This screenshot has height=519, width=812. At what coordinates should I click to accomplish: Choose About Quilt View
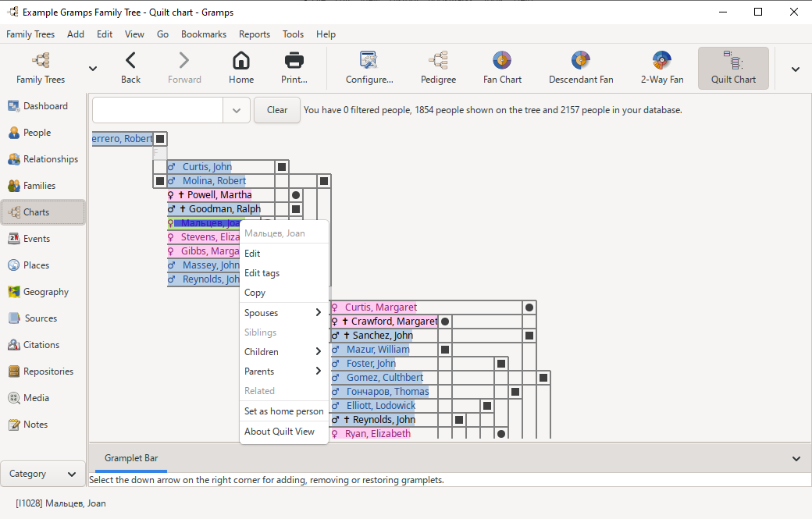(283, 432)
